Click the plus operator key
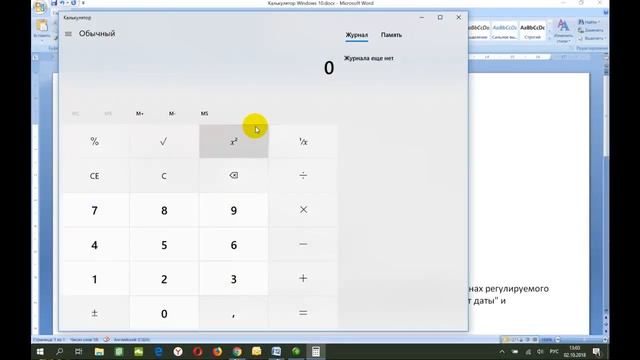 pyautogui.click(x=303, y=278)
